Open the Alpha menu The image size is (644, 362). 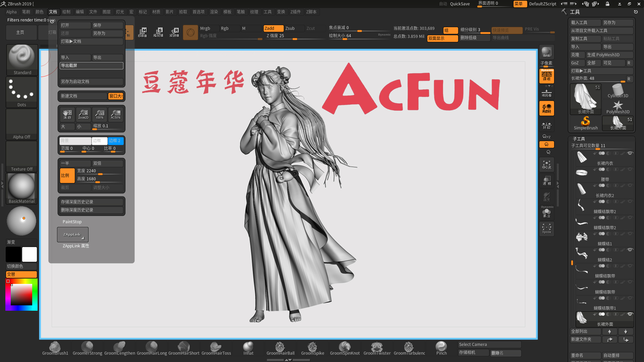11,12
